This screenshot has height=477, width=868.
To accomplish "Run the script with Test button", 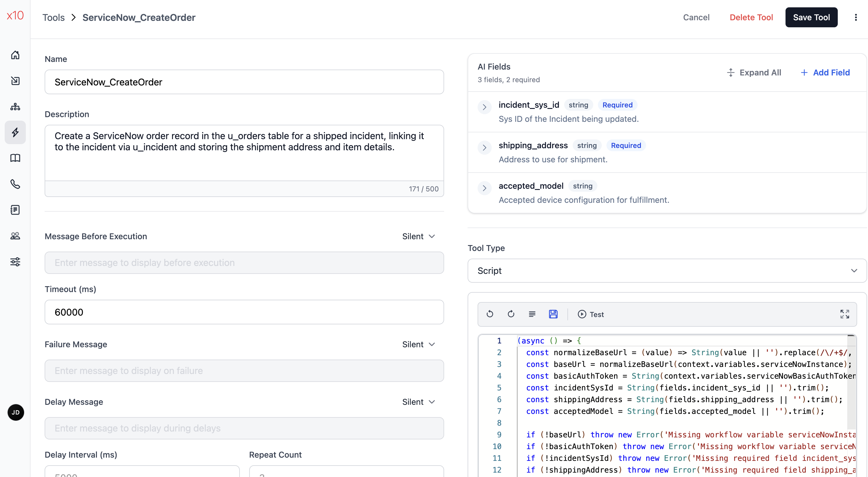I will [x=591, y=314].
